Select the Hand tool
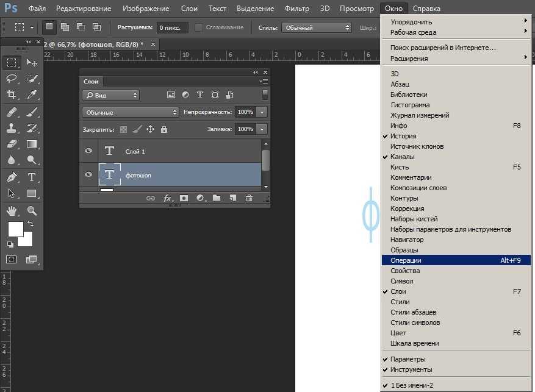 12,211
